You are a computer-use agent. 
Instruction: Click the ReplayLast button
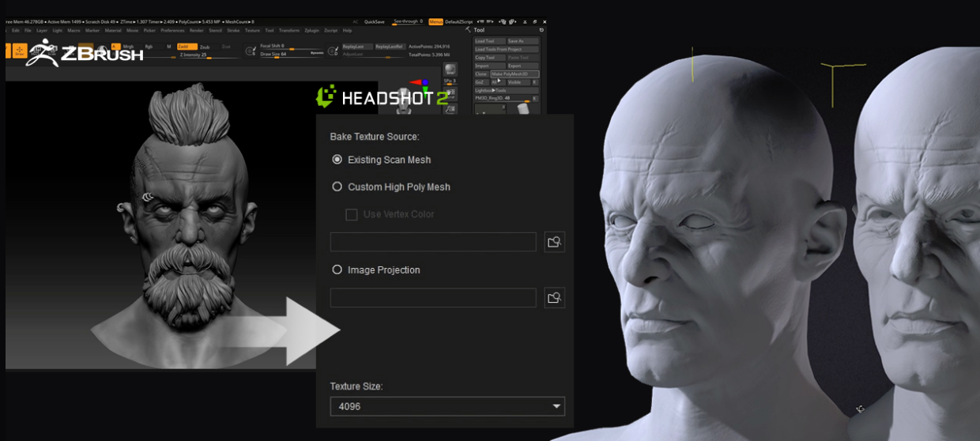click(358, 47)
